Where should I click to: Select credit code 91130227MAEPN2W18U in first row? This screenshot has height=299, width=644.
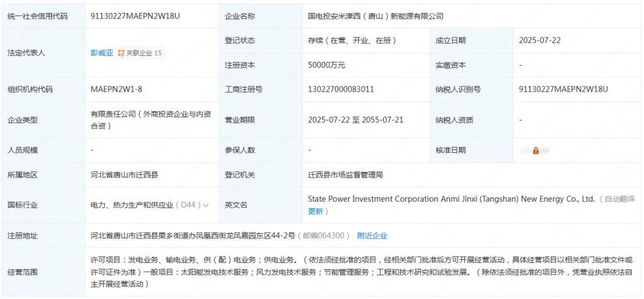tap(135, 16)
